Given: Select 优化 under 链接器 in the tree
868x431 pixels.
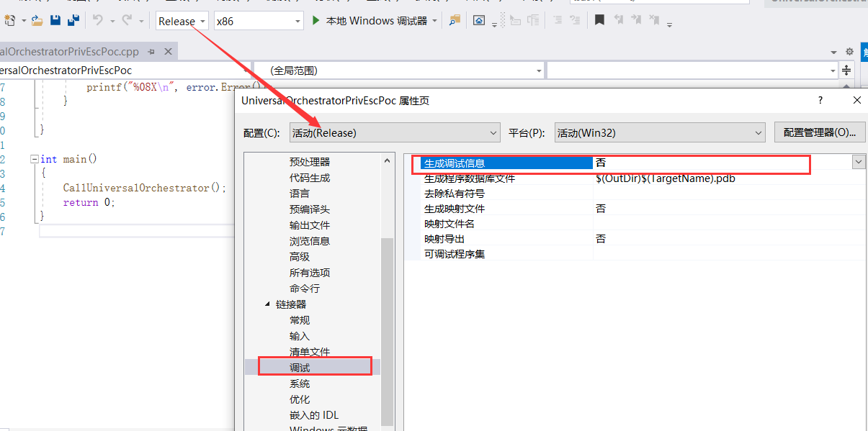Looking at the screenshot, I should (300, 399).
